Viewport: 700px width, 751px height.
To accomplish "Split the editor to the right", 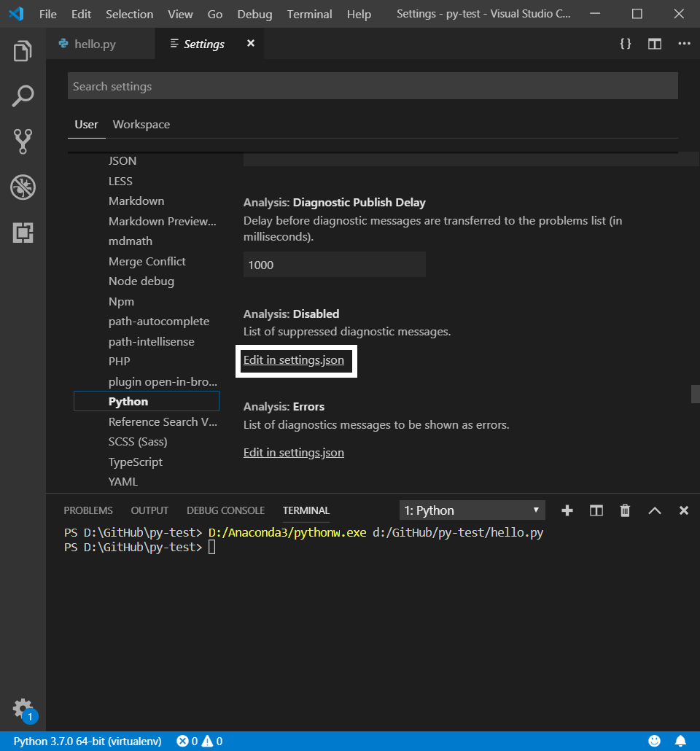I will (x=655, y=44).
